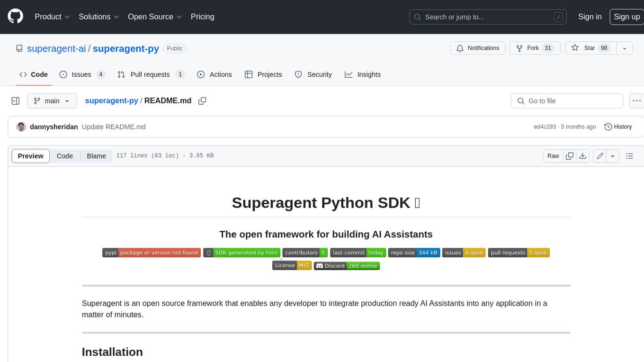Open dannysheridan author profile link
This screenshot has height=362, width=644.
(x=54, y=127)
